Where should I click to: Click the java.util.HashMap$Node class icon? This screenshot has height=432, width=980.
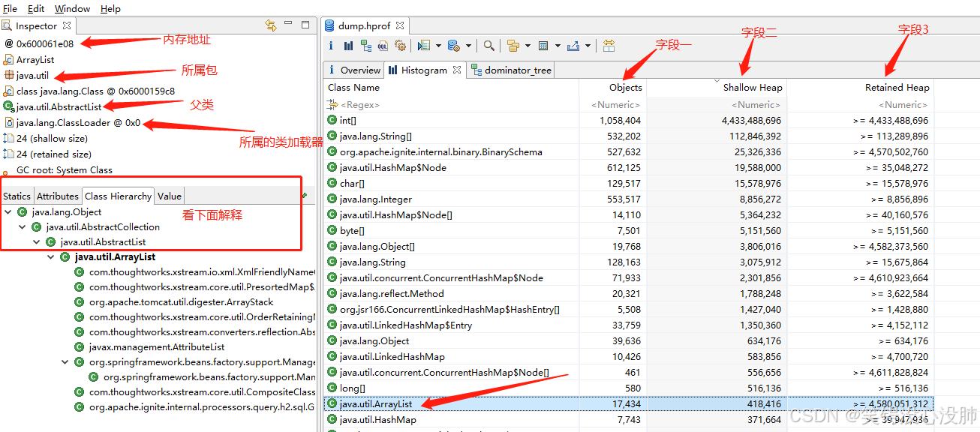pyautogui.click(x=332, y=167)
